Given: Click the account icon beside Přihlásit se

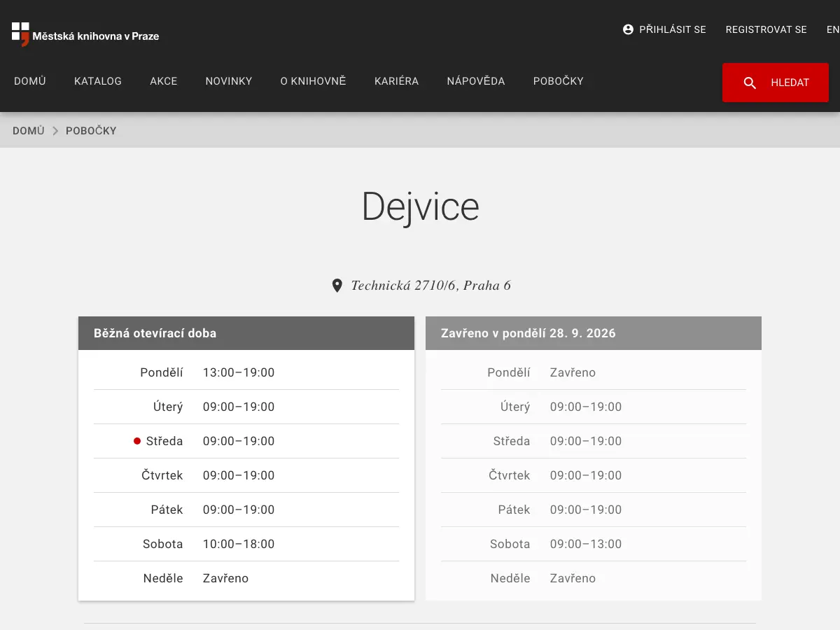Looking at the screenshot, I should 628,29.
